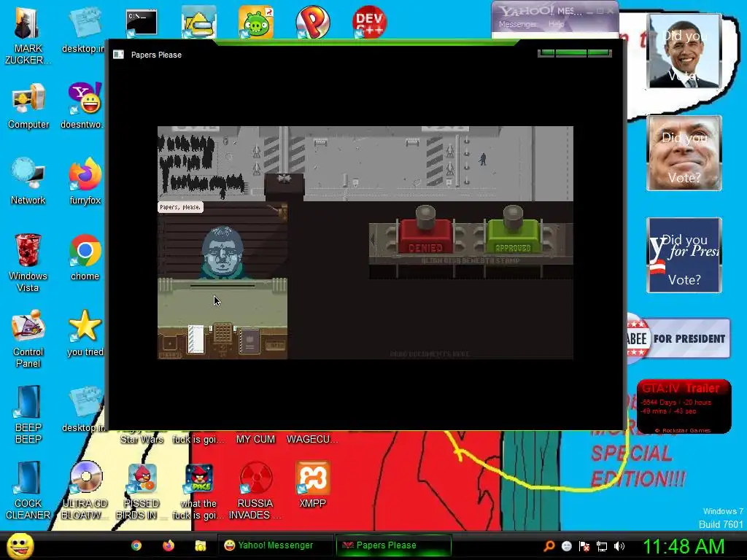Open the dark rulebook on the desk

[251, 341]
